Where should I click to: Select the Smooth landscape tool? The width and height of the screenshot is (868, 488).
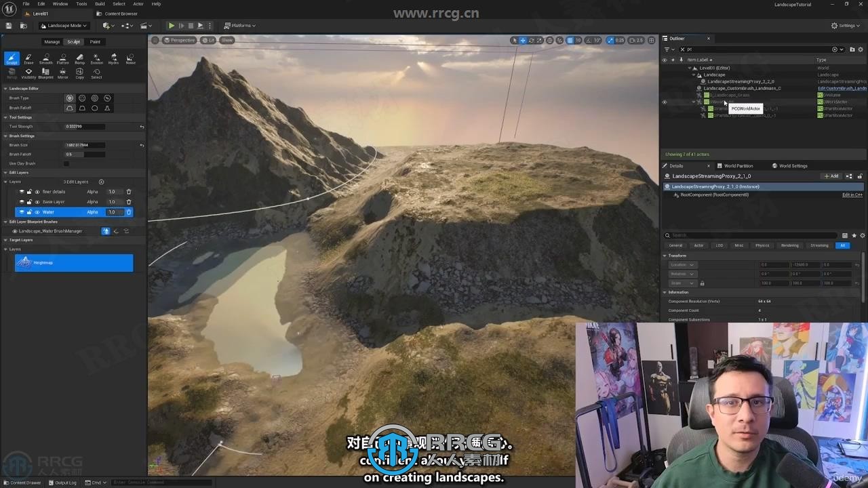(x=45, y=58)
